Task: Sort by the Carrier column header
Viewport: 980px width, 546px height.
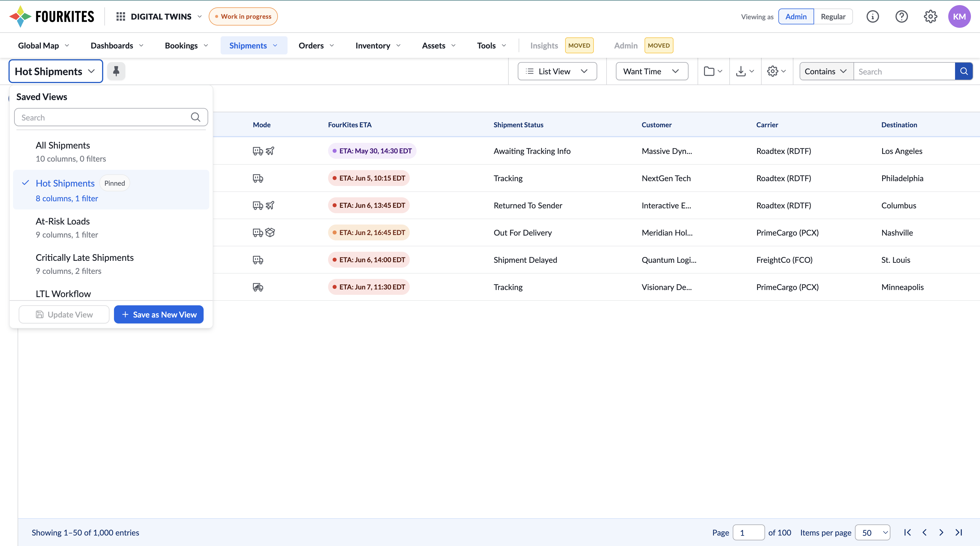Action: click(x=767, y=125)
